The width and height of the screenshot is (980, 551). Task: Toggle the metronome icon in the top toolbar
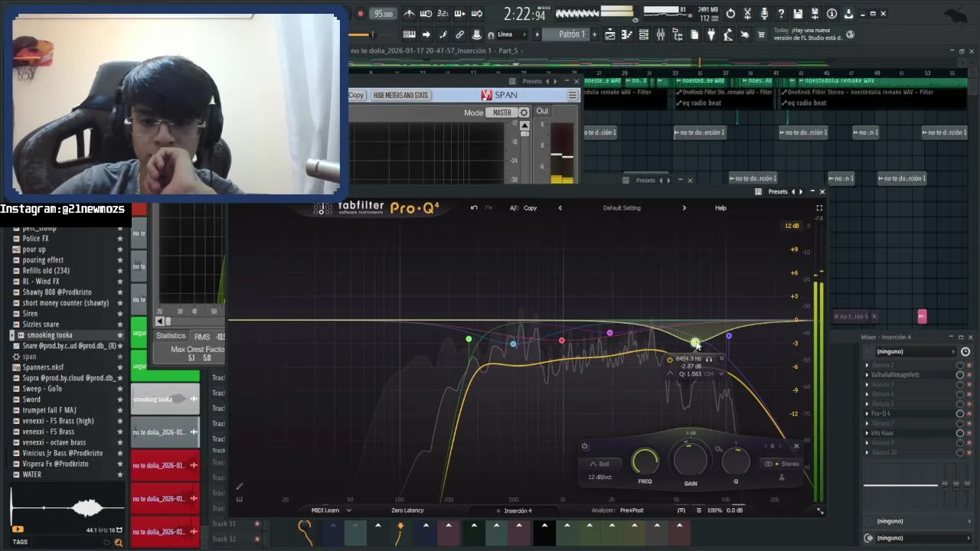click(409, 14)
